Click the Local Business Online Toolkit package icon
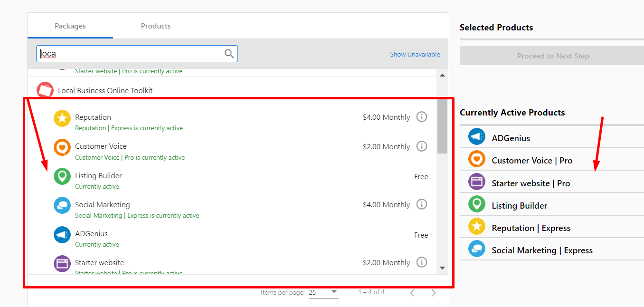 click(x=45, y=90)
